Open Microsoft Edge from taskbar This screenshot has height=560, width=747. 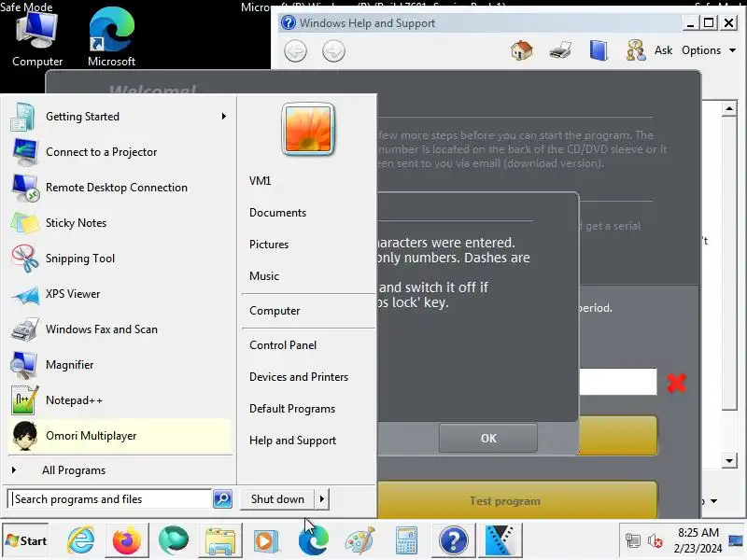pos(314,540)
